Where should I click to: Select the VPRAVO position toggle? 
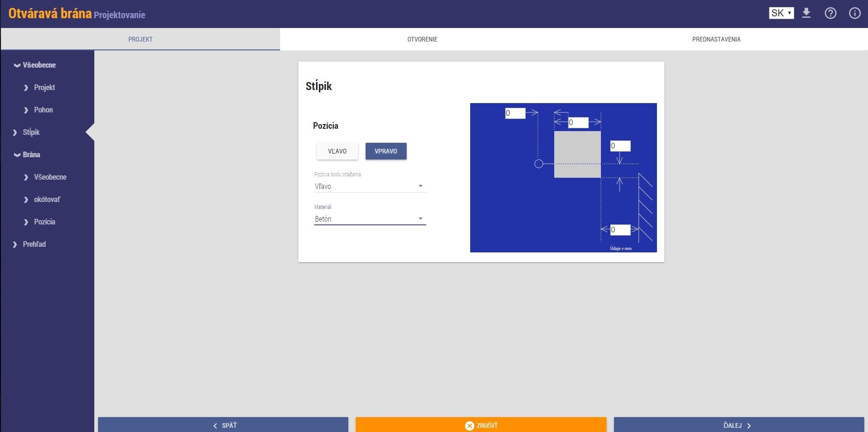[386, 151]
